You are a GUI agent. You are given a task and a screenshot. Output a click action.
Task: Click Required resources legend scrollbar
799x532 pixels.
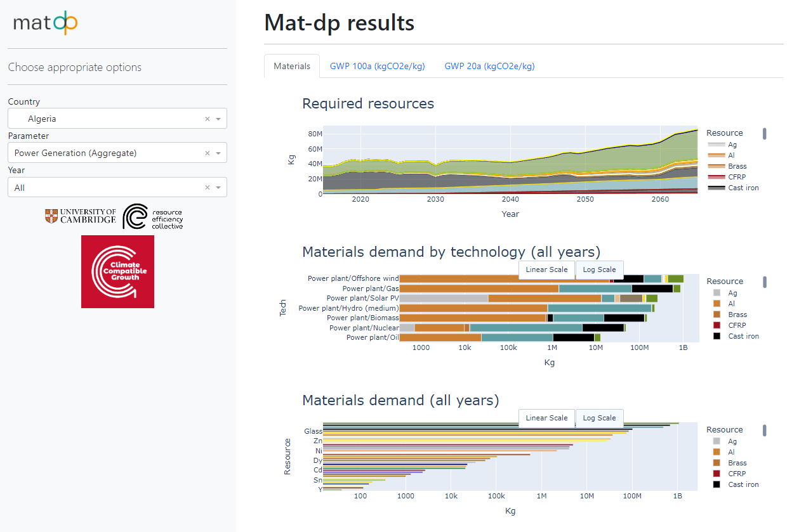[765, 134]
